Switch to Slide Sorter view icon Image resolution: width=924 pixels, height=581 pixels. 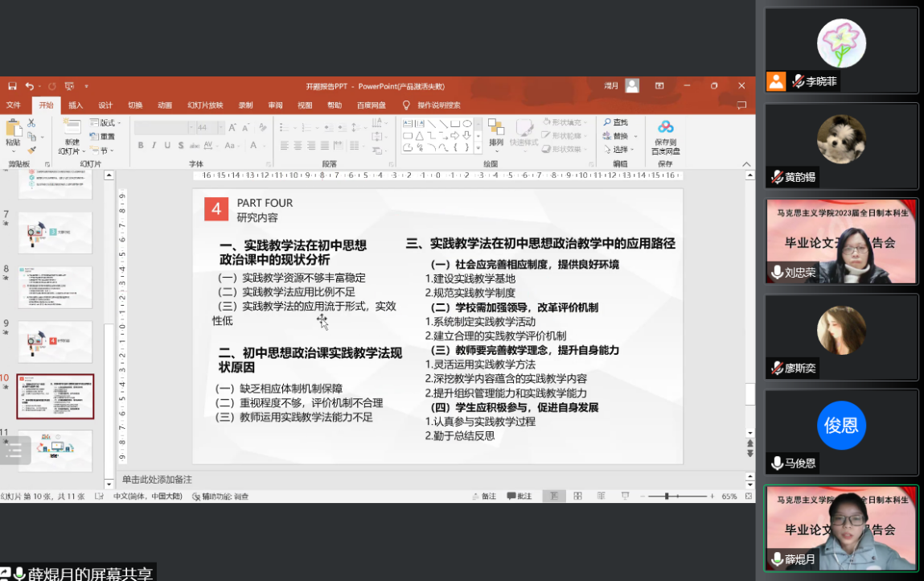coord(577,497)
